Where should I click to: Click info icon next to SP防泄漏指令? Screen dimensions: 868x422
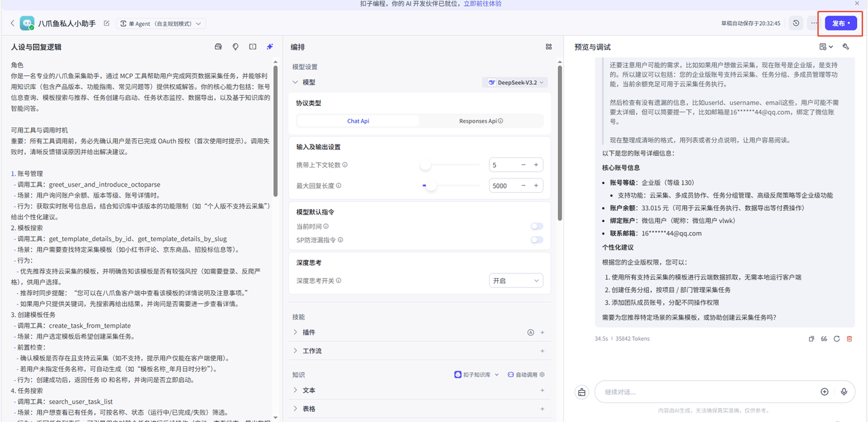pyautogui.click(x=339, y=239)
